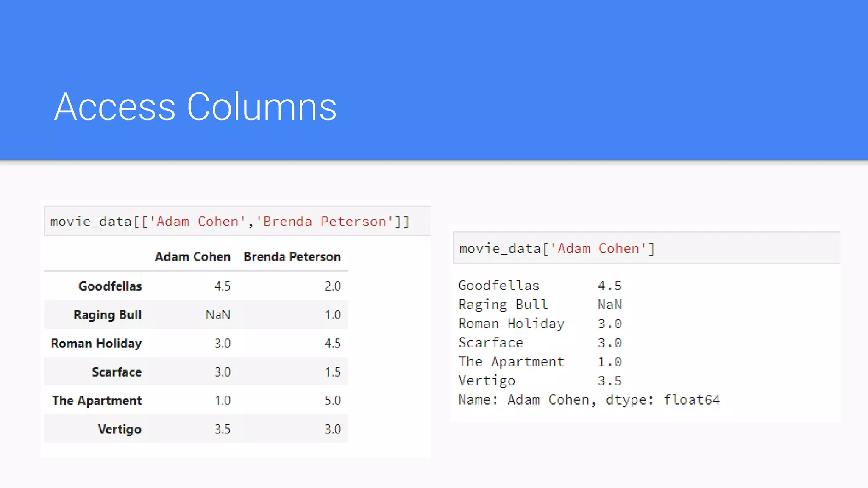The image size is (868, 488).
Task: Click the 'Access Columns' slide title
Action: [195, 107]
